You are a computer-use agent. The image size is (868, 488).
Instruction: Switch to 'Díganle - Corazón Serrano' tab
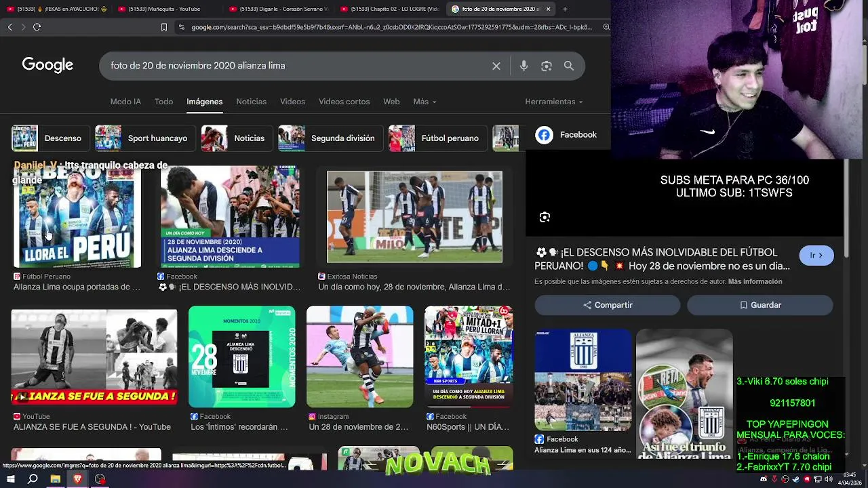point(278,9)
